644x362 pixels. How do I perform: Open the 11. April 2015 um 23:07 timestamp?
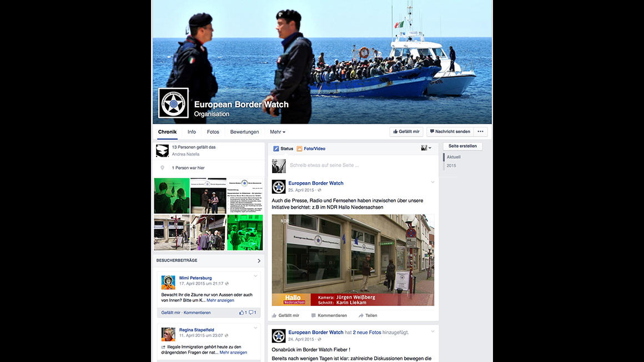click(201, 336)
